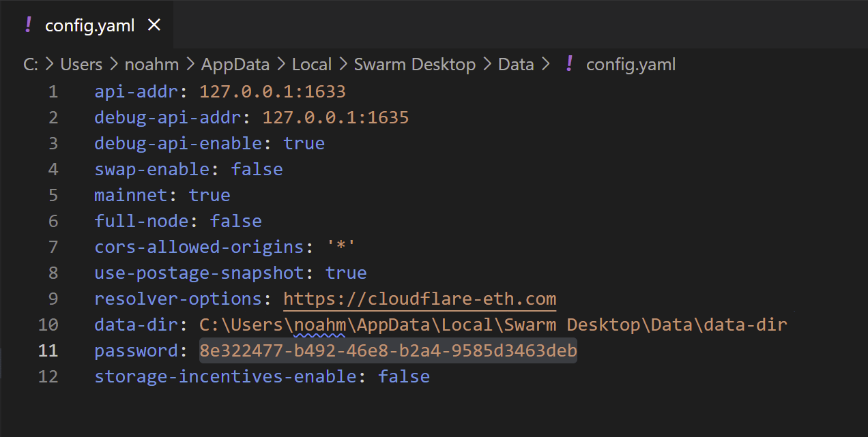Close the config.yaml tab

click(x=154, y=25)
